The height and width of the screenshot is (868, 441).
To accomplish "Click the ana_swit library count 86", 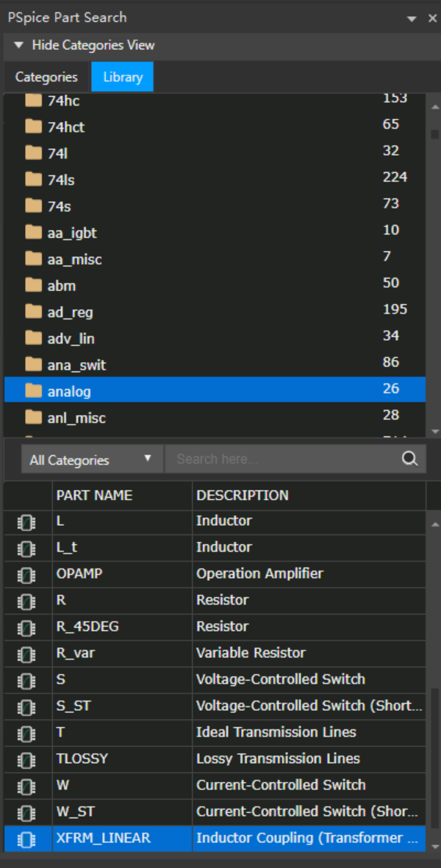I will [390, 362].
